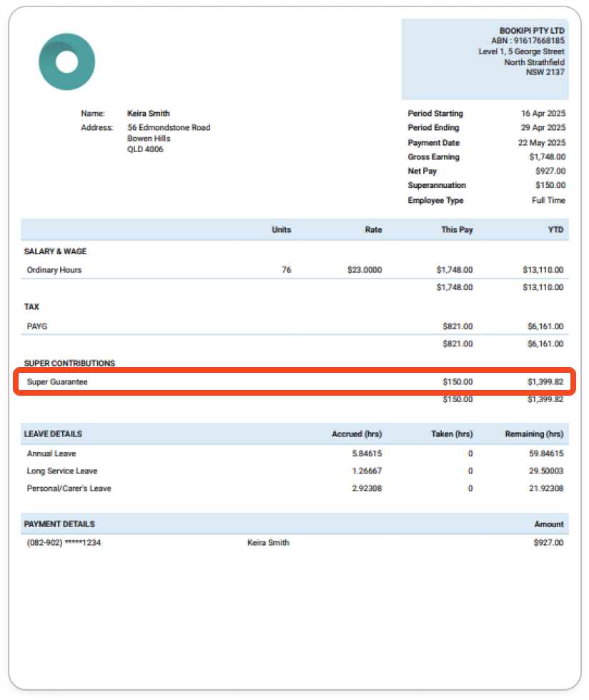Click the teal company logo
The width and height of the screenshot is (589, 700).
coord(67,62)
